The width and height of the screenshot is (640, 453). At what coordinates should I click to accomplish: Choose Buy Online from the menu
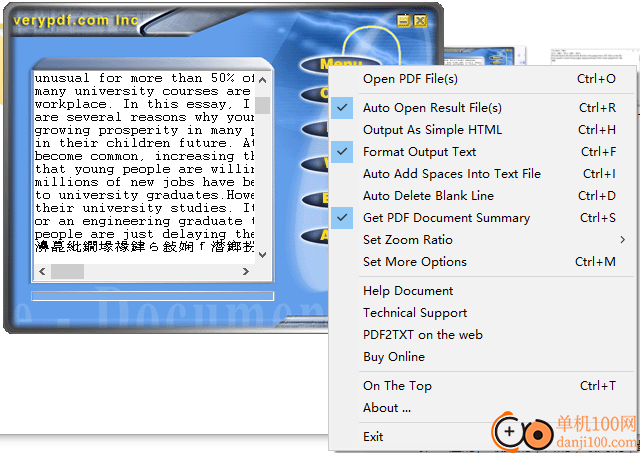[x=482, y=357]
